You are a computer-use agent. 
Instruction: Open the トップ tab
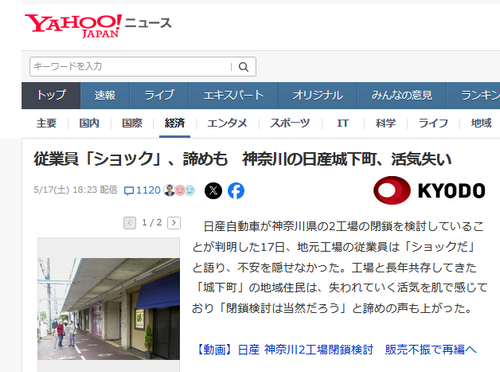[x=51, y=95]
